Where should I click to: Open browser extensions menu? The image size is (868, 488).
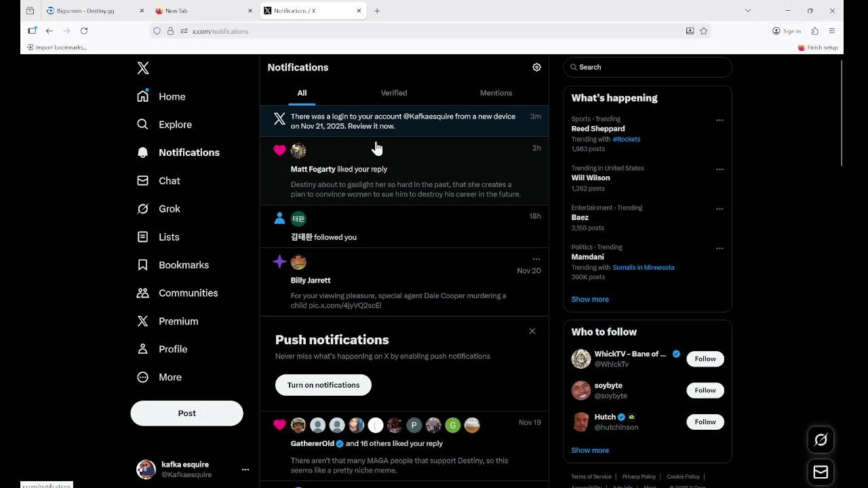pyautogui.click(x=815, y=30)
